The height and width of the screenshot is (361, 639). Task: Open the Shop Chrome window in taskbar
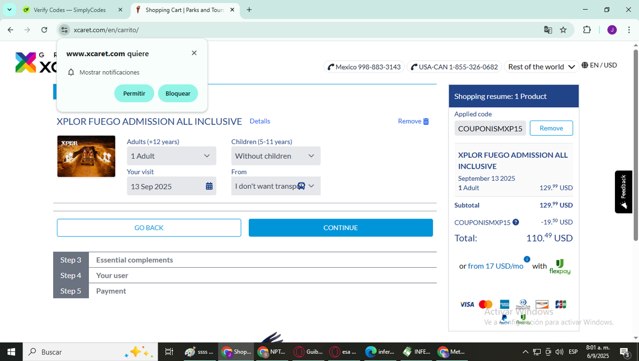[x=236, y=352]
